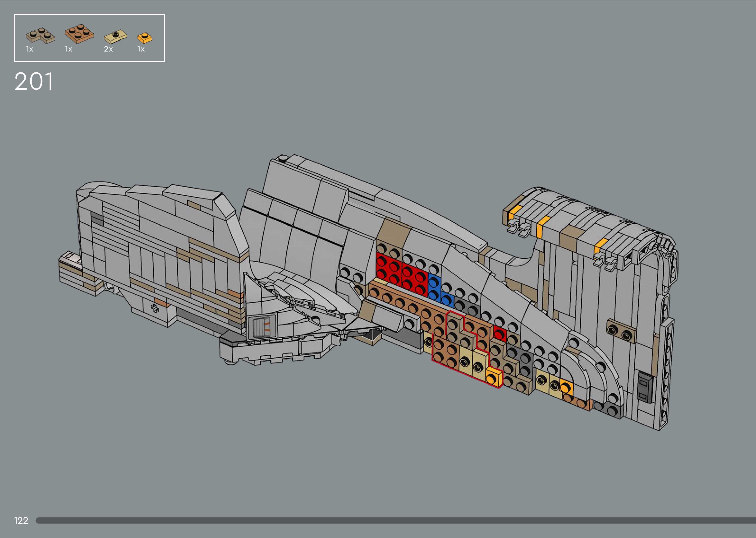Image resolution: width=756 pixels, height=538 pixels.
Task: Click the trans-clear window piece at front
Action: click(x=261, y=328)
